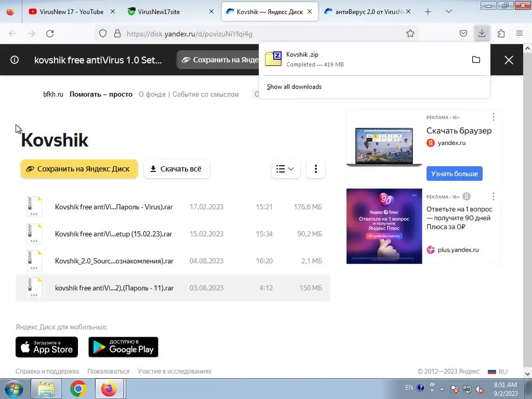Open the Windows Start menu
The height and width of the screenshot is (399, 532).
pyautogui.click(x=14, y=389)
